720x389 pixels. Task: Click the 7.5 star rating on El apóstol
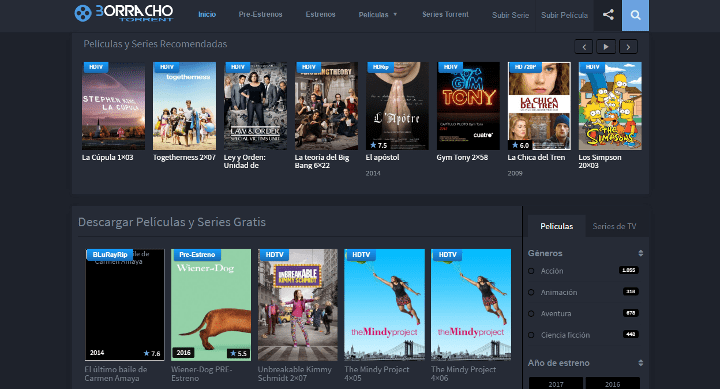point(379,145)
